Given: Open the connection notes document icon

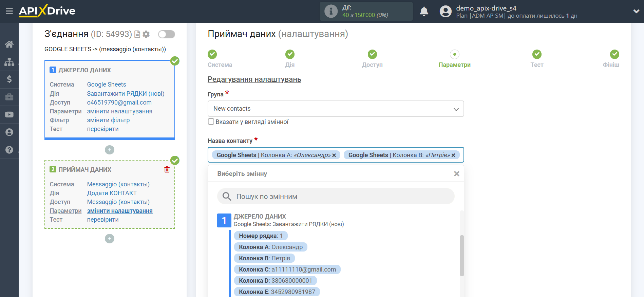Looking at the screenshot, I should click(x=137, y=34).
